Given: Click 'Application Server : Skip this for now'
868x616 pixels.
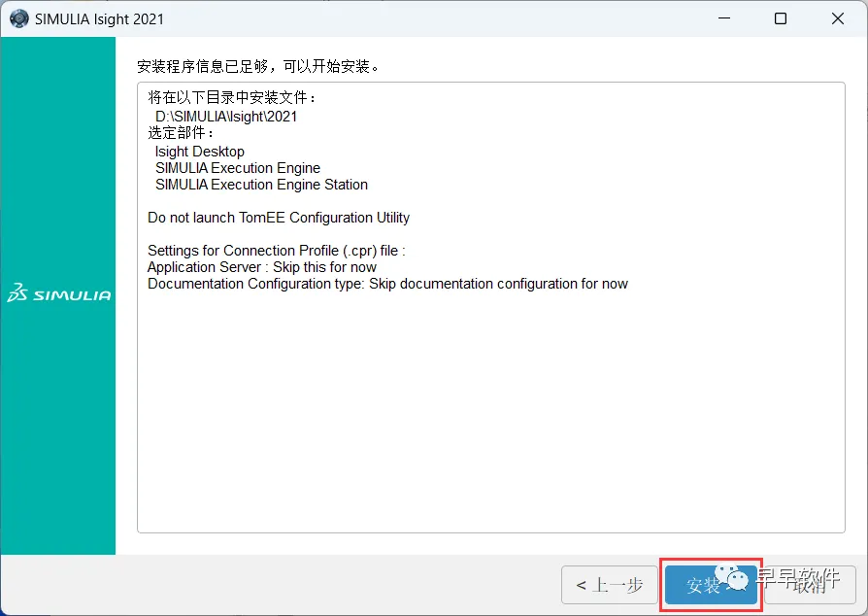Looking at the screenshot, I should (262, 267).
